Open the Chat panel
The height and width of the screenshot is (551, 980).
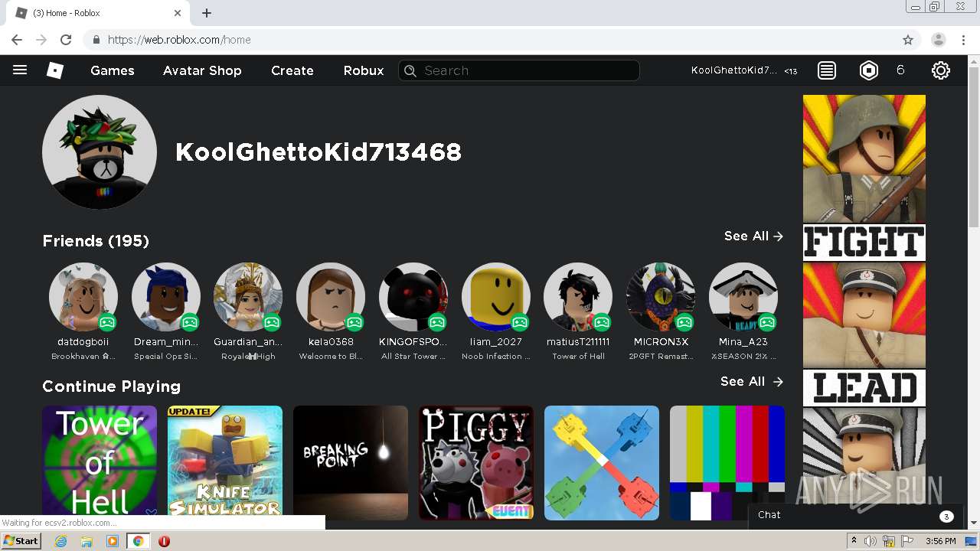coord(857,515)
